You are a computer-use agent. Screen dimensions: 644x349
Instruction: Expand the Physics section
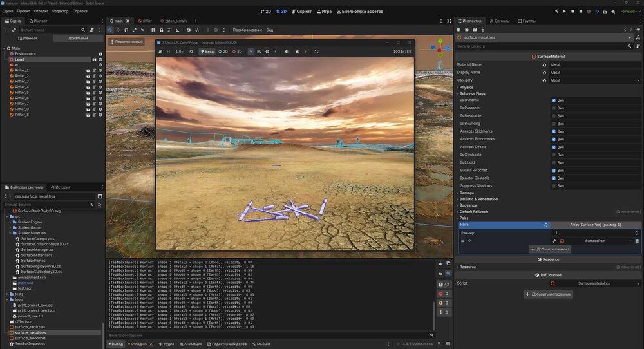pos(466,88)
